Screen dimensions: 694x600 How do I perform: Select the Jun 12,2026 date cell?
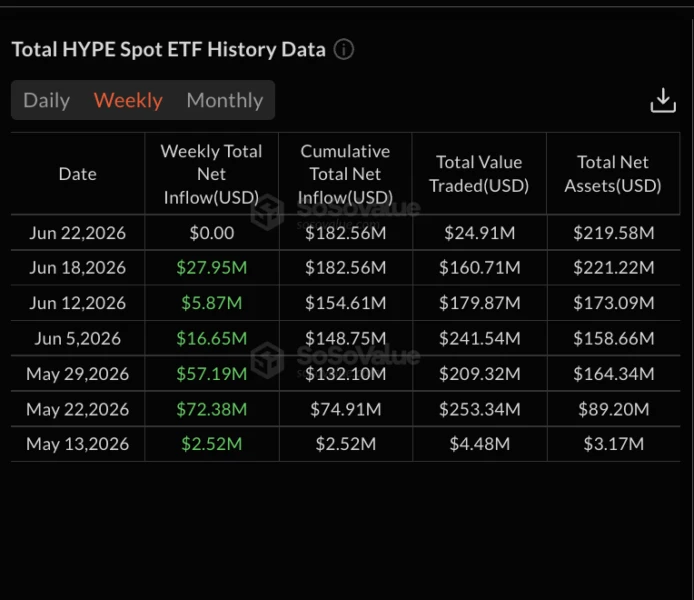point(77,303)
